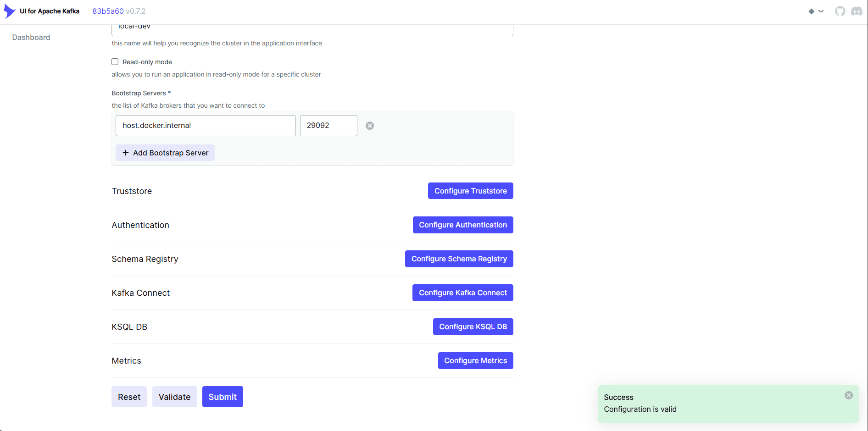
Task: Validate the cluster configuration
Action: [x=174, y=397]
